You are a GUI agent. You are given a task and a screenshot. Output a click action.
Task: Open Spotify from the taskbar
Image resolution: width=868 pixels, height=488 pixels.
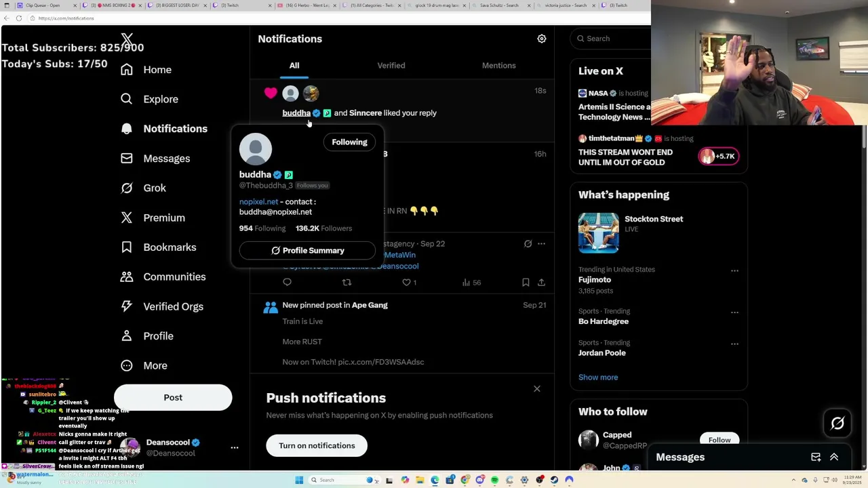click(494, 480)
